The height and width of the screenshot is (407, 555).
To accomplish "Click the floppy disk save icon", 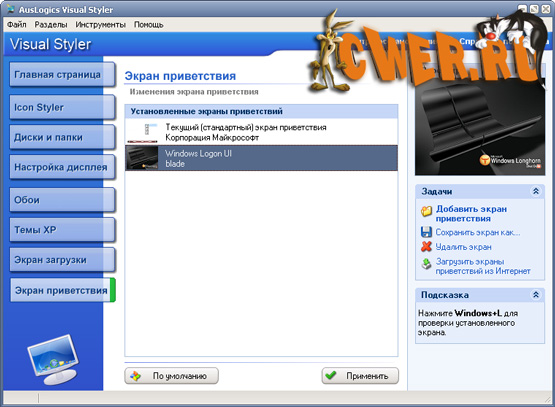I will click(427, 232).
